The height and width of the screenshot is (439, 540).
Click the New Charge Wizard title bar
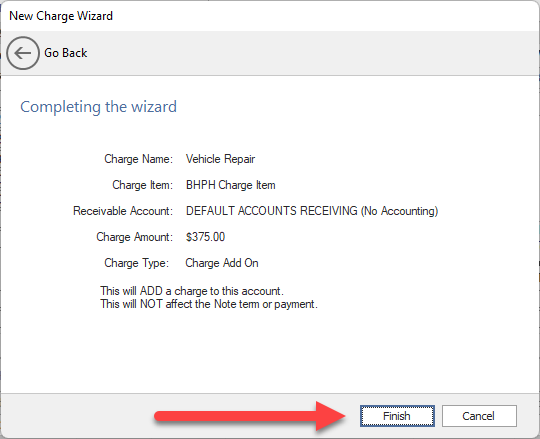(270, 16)
